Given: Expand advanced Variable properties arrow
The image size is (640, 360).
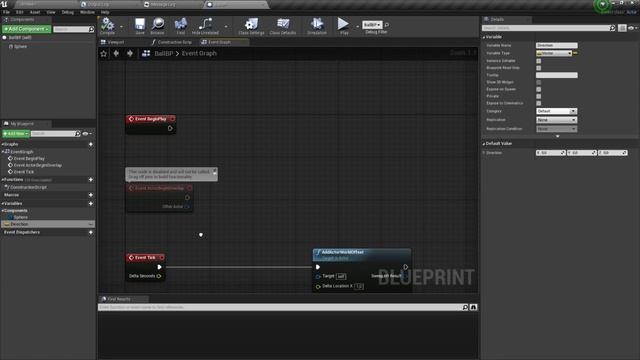Looking at the screenshot, I should [x=558, y=136].
